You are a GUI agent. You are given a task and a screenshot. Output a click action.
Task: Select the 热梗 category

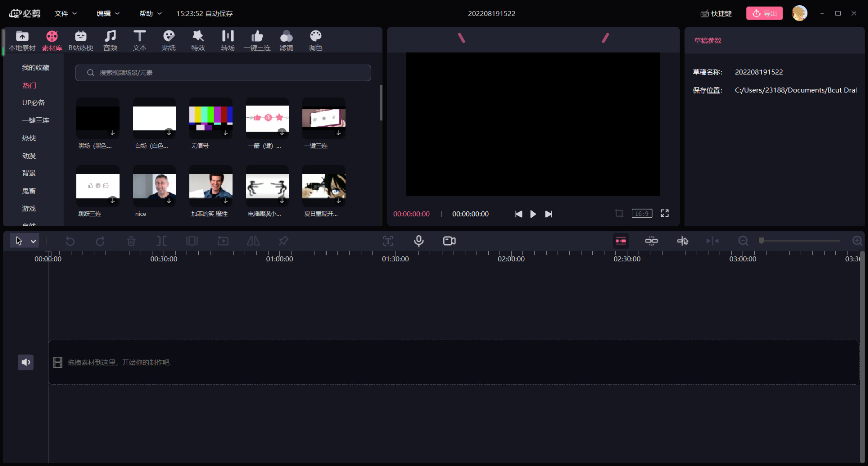click(x=29, y=138)
